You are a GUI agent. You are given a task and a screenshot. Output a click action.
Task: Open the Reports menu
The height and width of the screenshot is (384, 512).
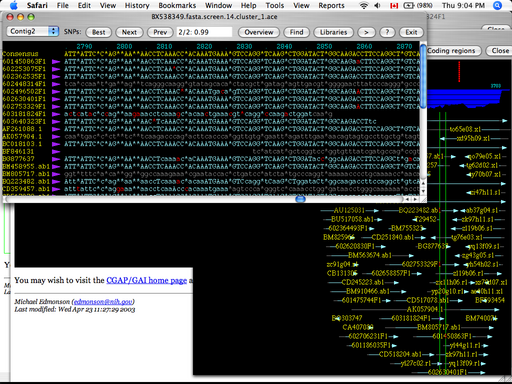331,5
